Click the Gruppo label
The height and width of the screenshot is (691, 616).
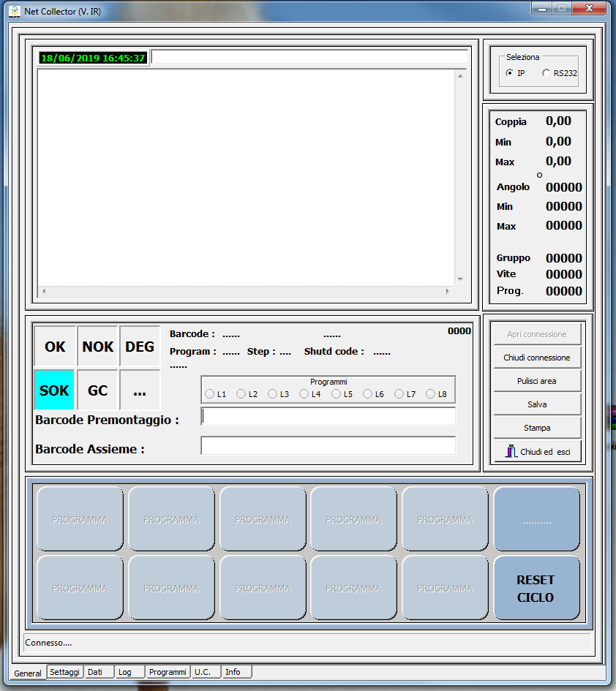[x=514, y=258]
